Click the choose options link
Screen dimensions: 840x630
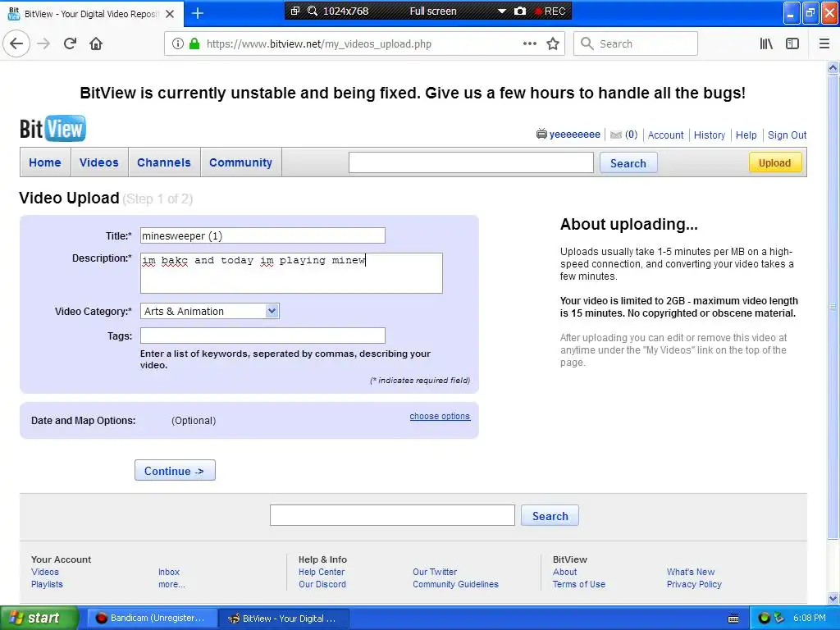coord(440,416)
